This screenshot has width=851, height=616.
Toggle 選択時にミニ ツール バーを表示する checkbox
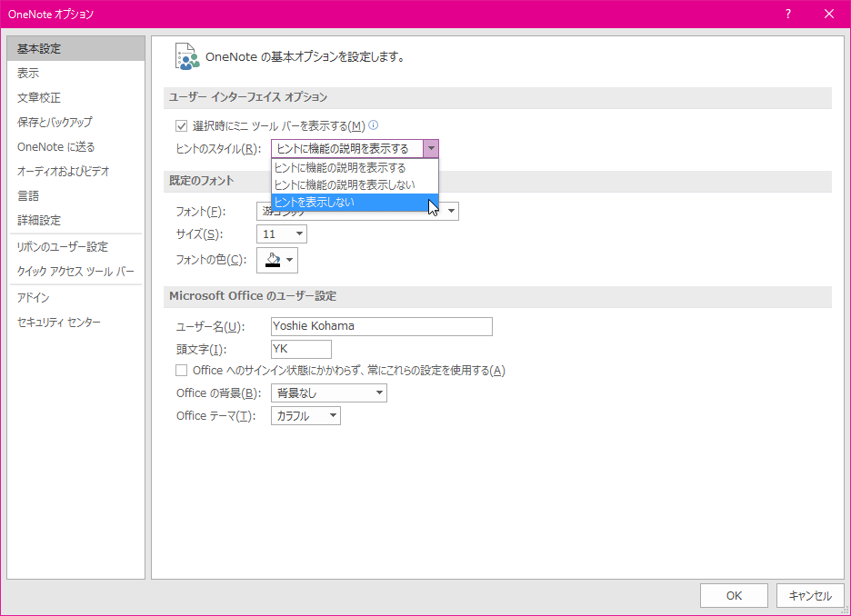click(181, 126)
